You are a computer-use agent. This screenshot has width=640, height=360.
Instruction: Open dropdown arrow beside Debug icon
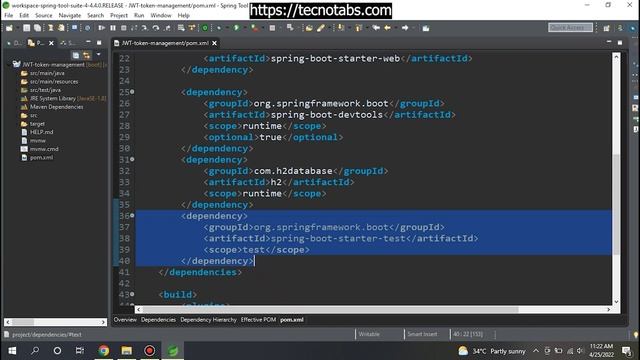click(227, 28)
